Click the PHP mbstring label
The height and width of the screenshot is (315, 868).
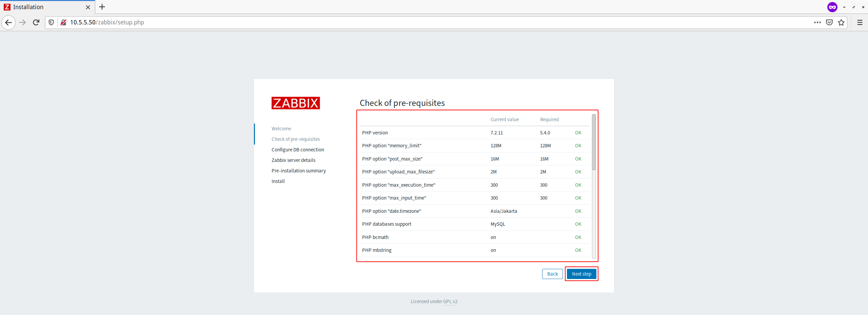(x=377, y=250)
